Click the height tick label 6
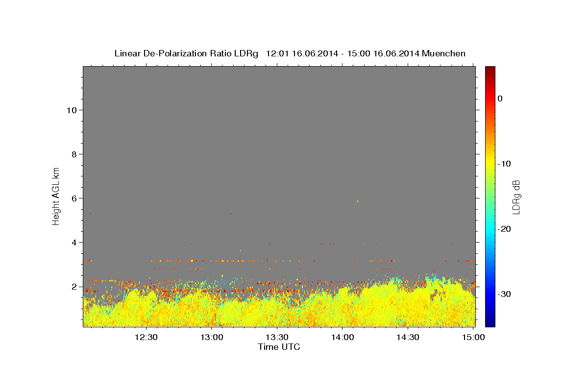Viewport: 588px width, 392px height. [x=74, y=198]
